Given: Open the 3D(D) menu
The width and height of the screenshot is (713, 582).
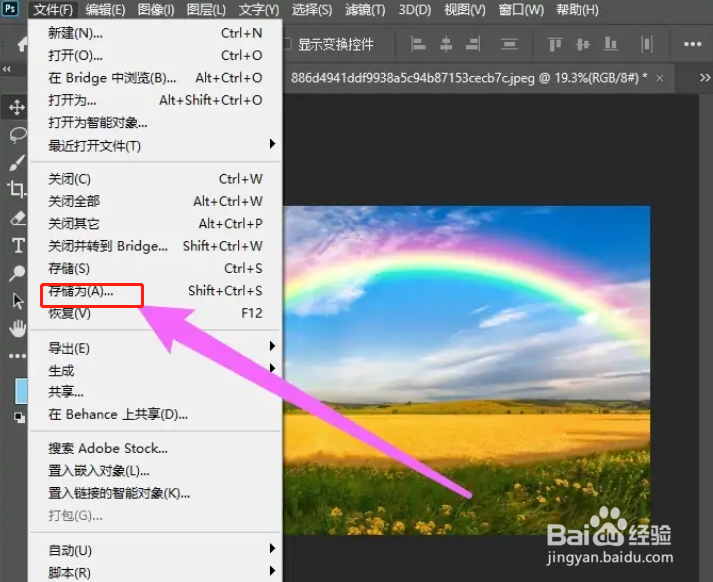Looking at the screenshot, I should tap(415, 9).
